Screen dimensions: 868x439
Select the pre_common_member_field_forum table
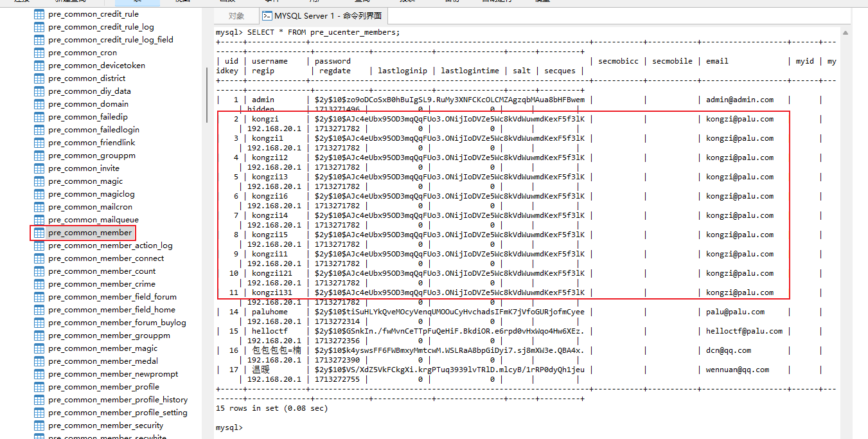(x=112, y=297)
